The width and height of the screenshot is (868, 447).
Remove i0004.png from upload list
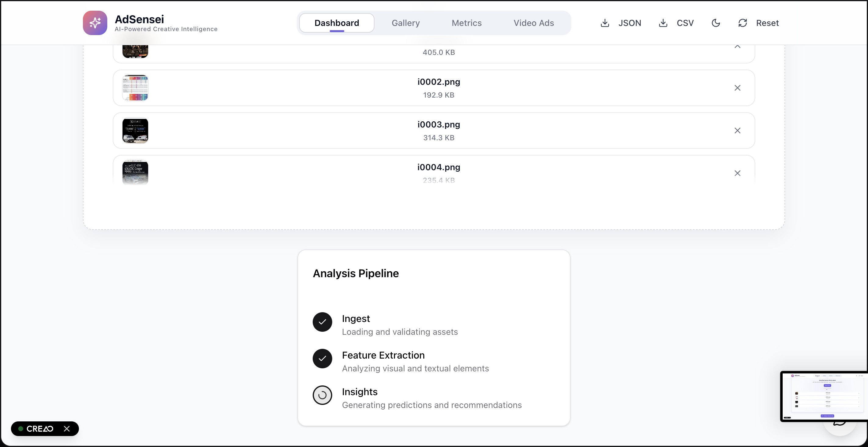click(x=737, y=173)
